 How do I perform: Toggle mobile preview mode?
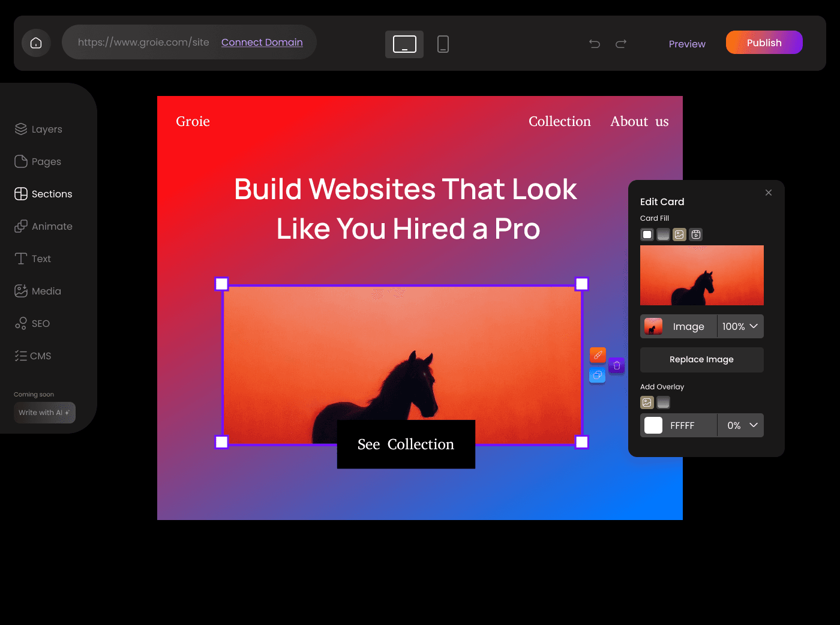coord(443,44)
